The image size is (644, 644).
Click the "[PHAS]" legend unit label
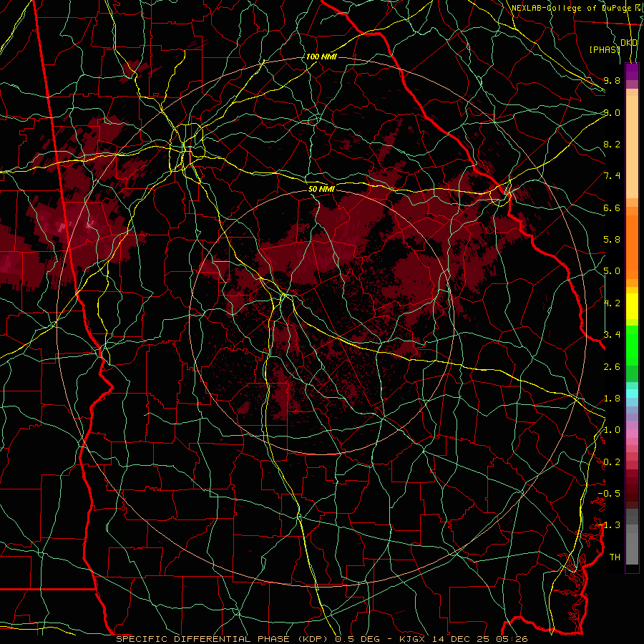pyautogui.click(x=605, y=49)
